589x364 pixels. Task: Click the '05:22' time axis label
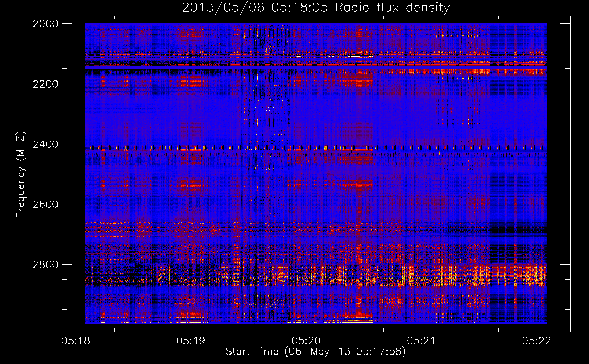pos(537,341)
